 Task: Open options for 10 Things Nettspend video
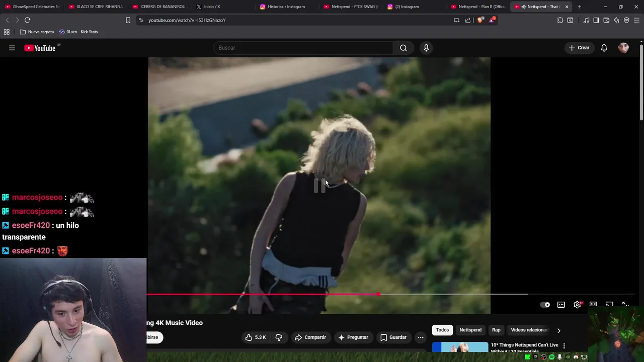tap(564, 346)
